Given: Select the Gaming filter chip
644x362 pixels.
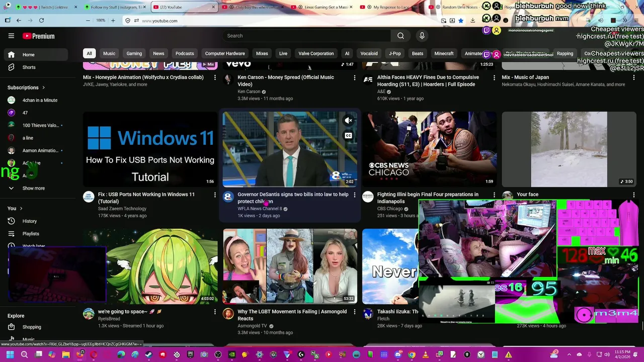Looking at the screenshot, I should click(134, 53).
